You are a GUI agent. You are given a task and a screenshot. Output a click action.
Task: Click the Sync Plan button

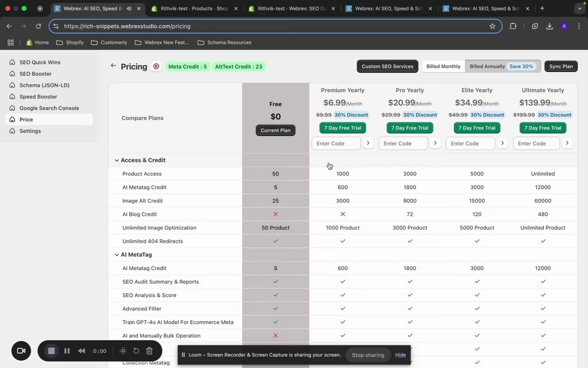coord(561,66)
